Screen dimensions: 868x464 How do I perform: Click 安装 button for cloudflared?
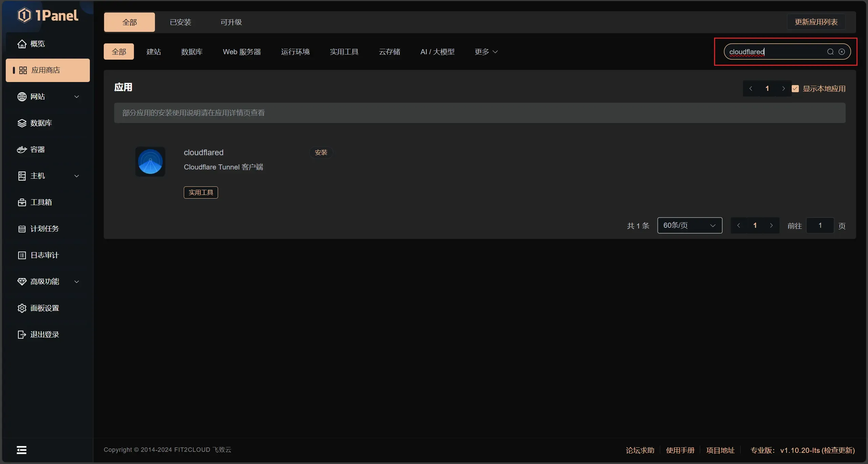(x=321, y=153)
